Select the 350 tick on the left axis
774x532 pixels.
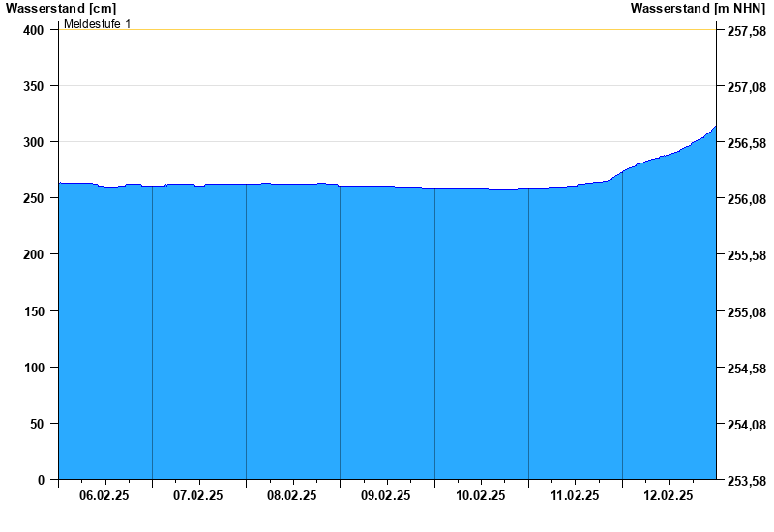(34, 86)
